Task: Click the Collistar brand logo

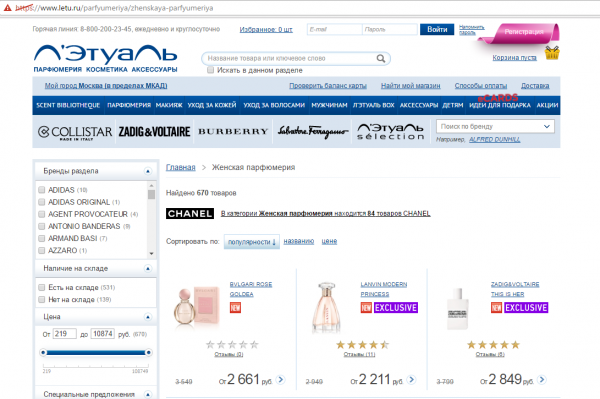Action: pyautogui.click(x=75, y=132)
